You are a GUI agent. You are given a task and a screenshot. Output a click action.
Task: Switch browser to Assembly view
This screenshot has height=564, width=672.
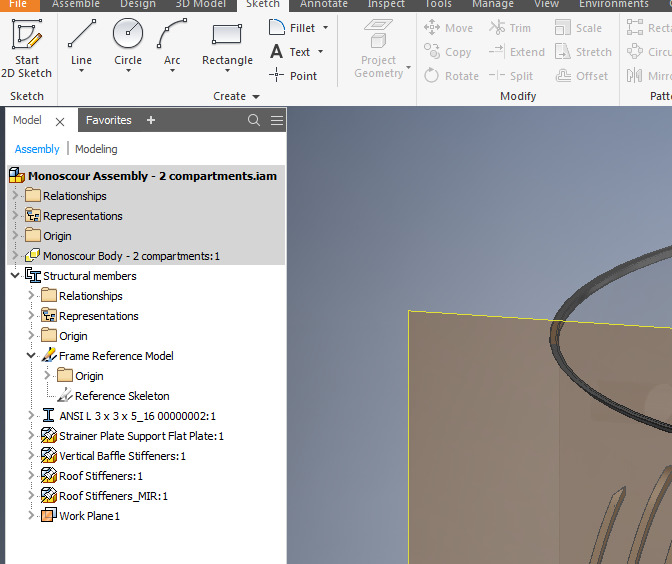click(x=37, y=149)
